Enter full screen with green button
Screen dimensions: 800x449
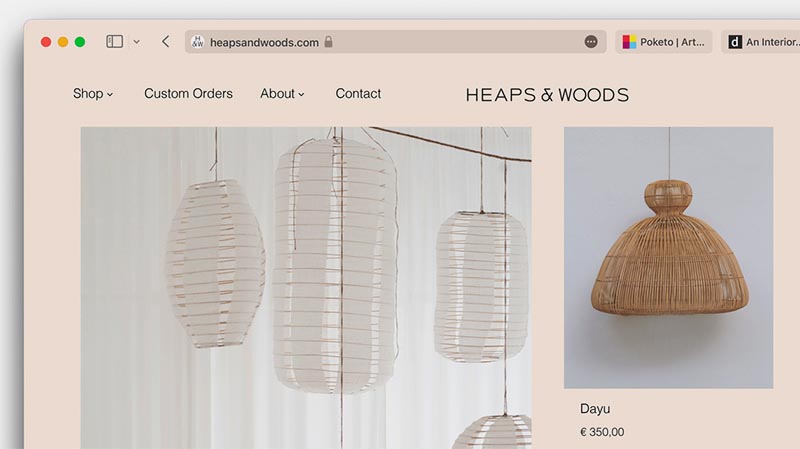[80, 42]
